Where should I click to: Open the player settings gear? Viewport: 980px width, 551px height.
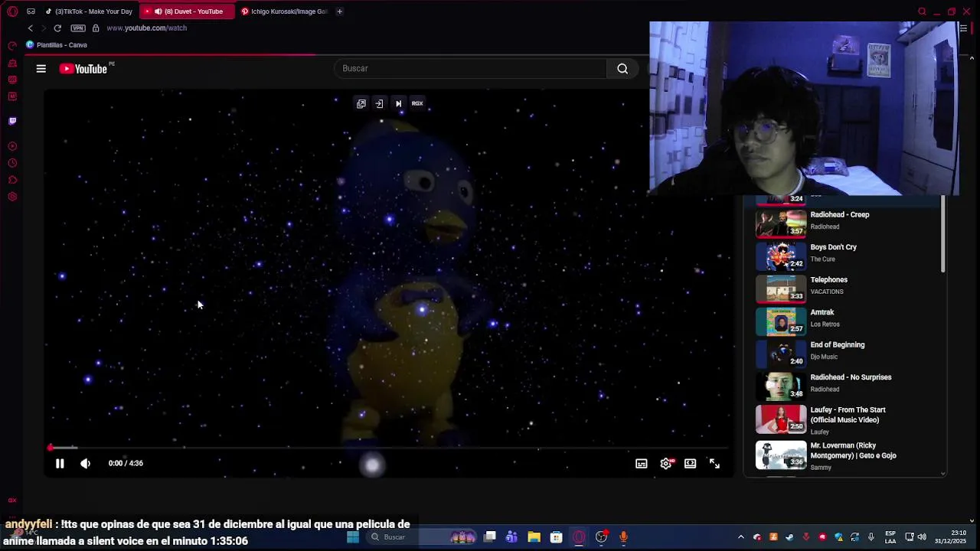(x=666, y=464)
